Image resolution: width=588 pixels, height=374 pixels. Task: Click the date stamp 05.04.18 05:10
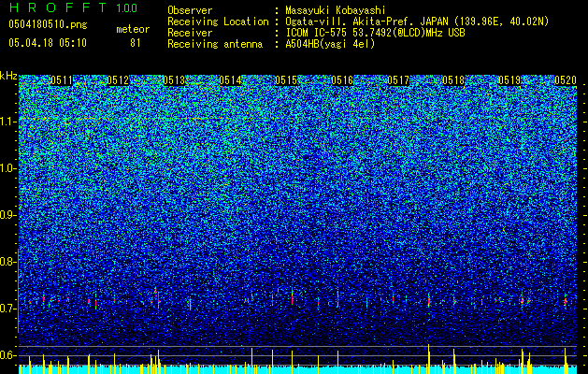tap(48, 43)
